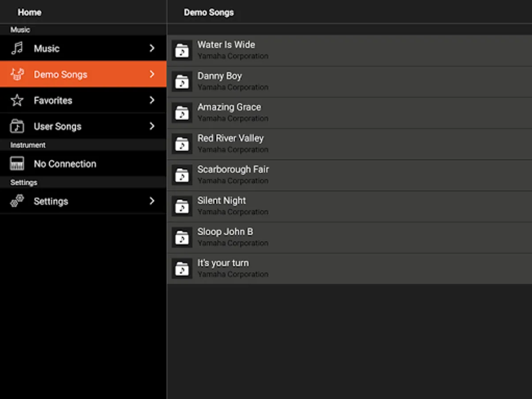The width and height of the screenshot is (532, 399).
Task: Select the song Red River Valley
Action: [349, 144]
